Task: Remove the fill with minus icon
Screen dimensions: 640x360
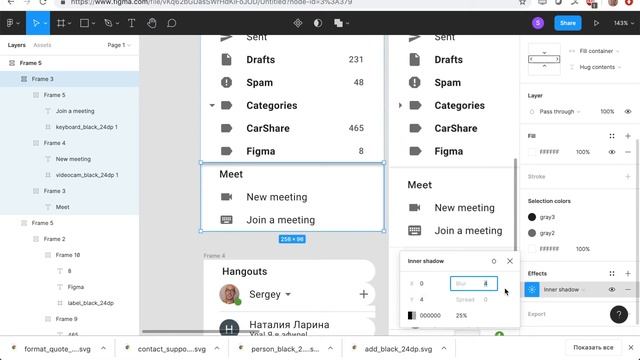Action: [628, 152]
